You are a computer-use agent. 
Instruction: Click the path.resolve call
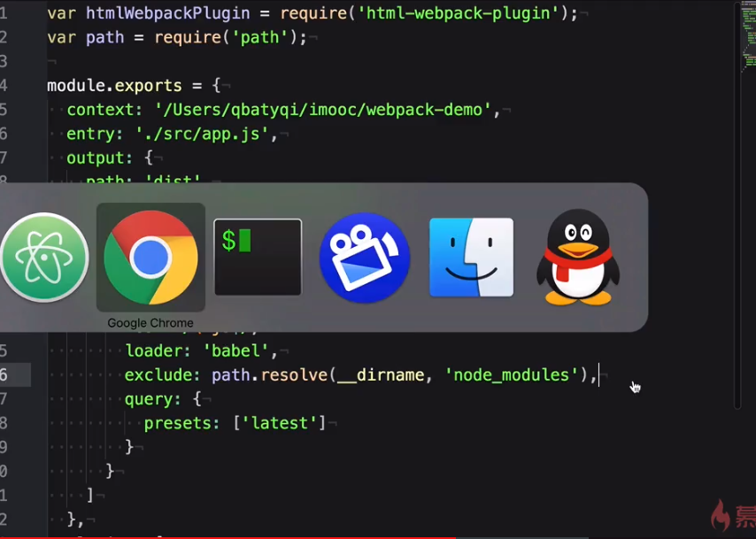269,374
